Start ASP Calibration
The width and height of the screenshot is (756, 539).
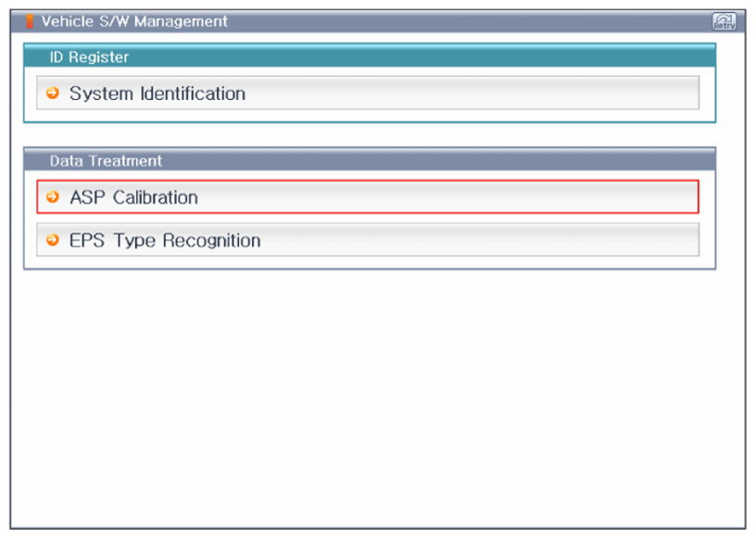click(x=368, y=196)
